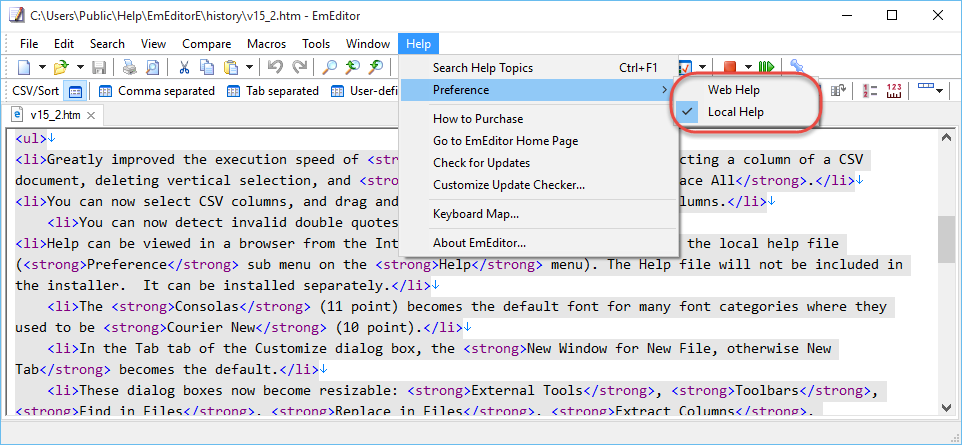Image resolution: width=962 pixels, height=445 pixels.
Task: Expand the macro record dropdown arrow
Action: coord(748,66)
